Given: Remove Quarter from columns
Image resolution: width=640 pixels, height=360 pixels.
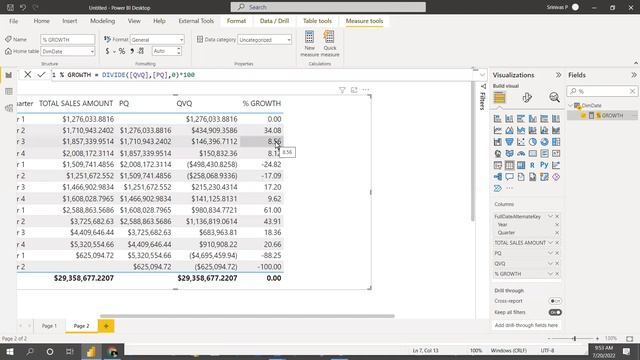Looking at the screenshot, I should click(557, 233).
